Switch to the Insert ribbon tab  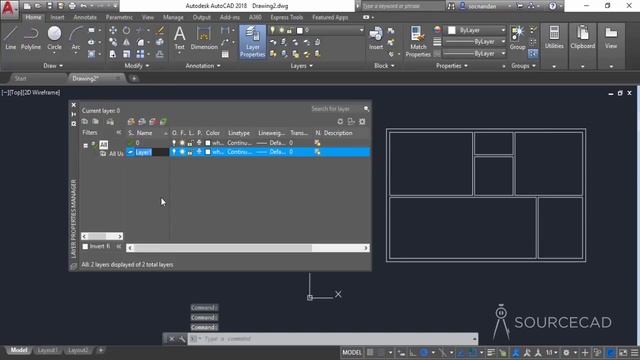[57, 18]
